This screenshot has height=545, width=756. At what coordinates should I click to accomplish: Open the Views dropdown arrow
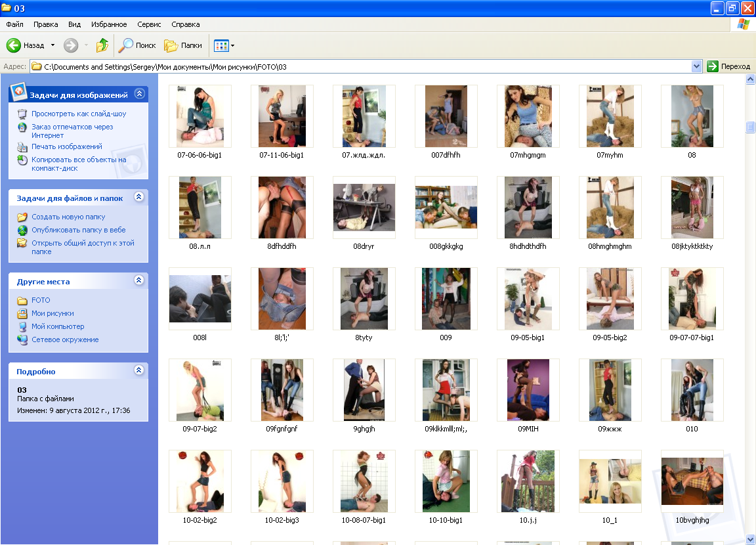(x=233, y=46)
